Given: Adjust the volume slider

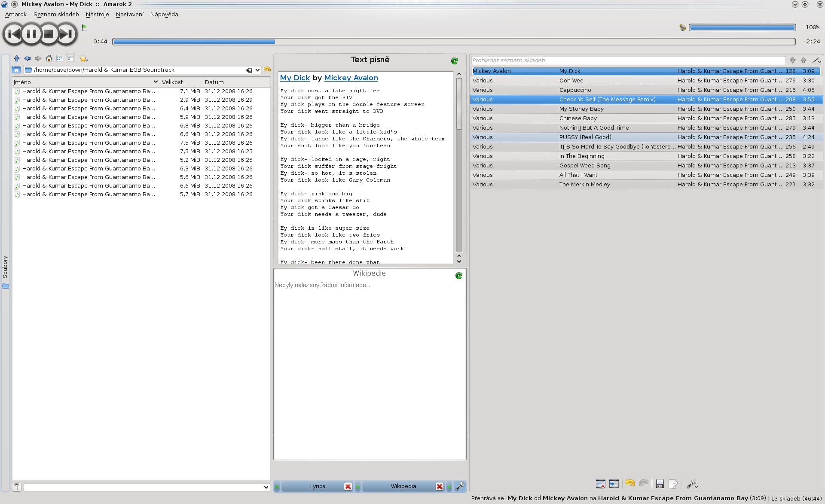Looking at the screenshot, I should click(742, 27).
